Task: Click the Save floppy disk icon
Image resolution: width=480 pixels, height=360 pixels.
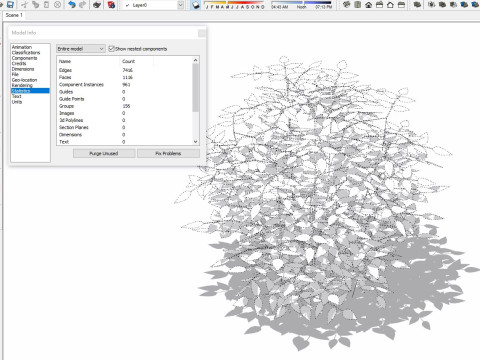Action: (10, 5)
